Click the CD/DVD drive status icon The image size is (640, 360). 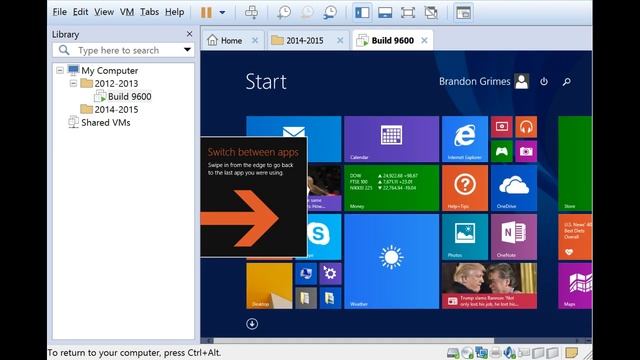[467, 352]
